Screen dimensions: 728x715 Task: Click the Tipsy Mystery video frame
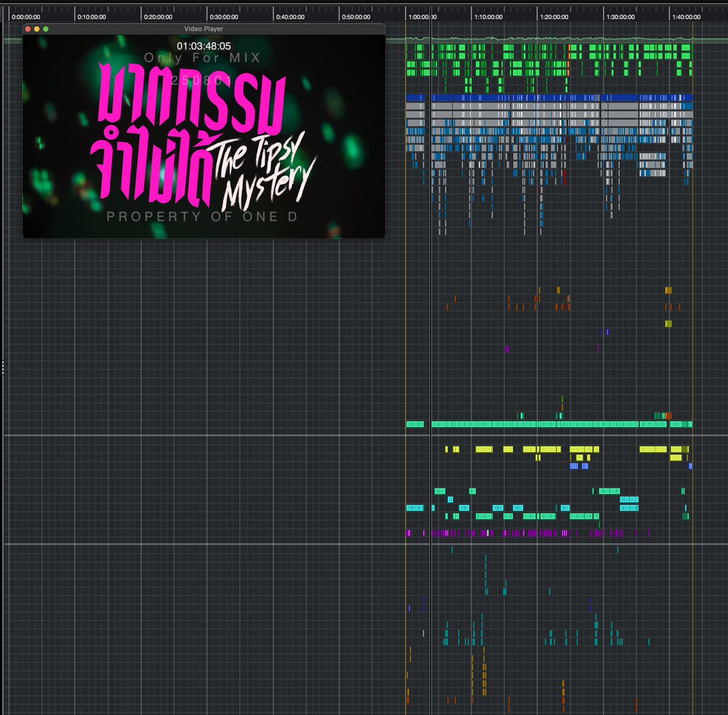(204, 136)
